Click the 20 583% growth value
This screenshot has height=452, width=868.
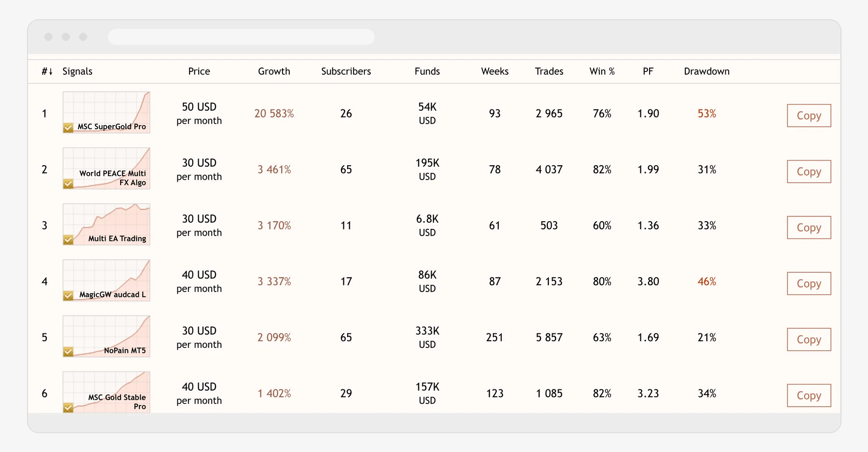pyautogui.click(x=274, y=114)
